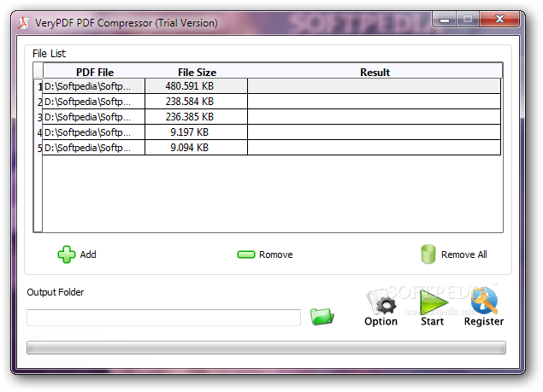Click the Result cell of row 2

[x=374, y=102]
